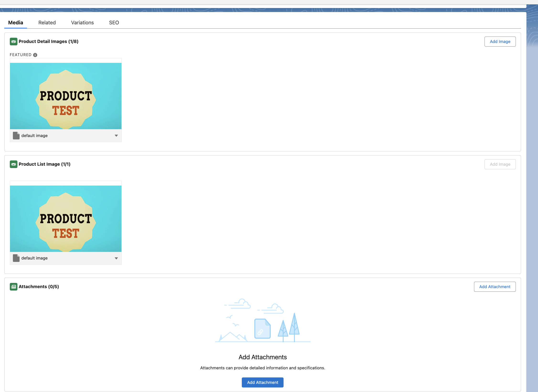This screenshot has height=392, width=538.
Task: Click the Product Detail Images section icon
Action: (13, 42)
